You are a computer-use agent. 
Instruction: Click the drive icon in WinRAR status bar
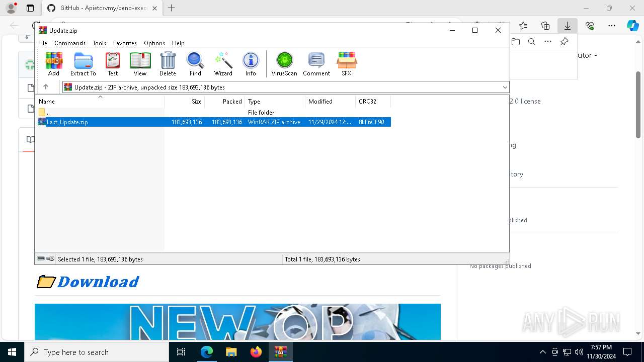tap(41, 259)
